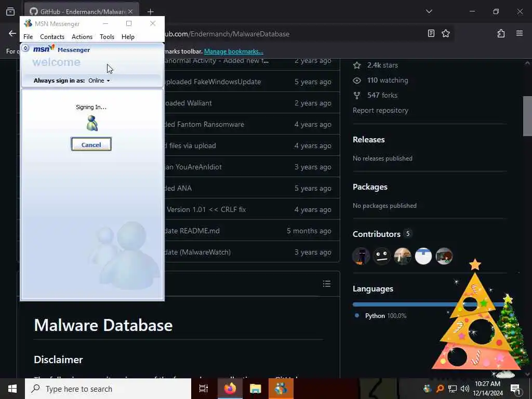The width and height of the screenshot is (532, 399).
Task: Click the 'oaded Walliant' commit message
Action: click(188, 103)
